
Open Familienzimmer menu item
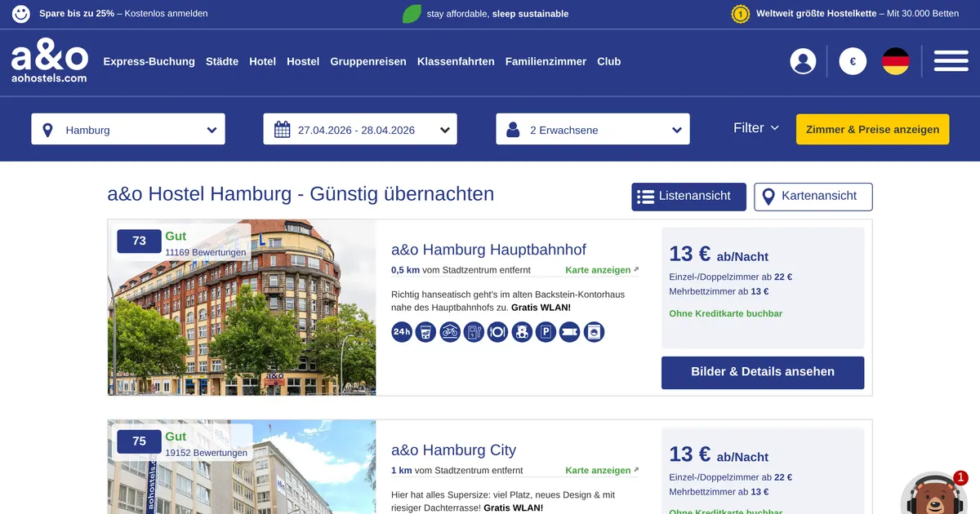(x=546, y=61)
